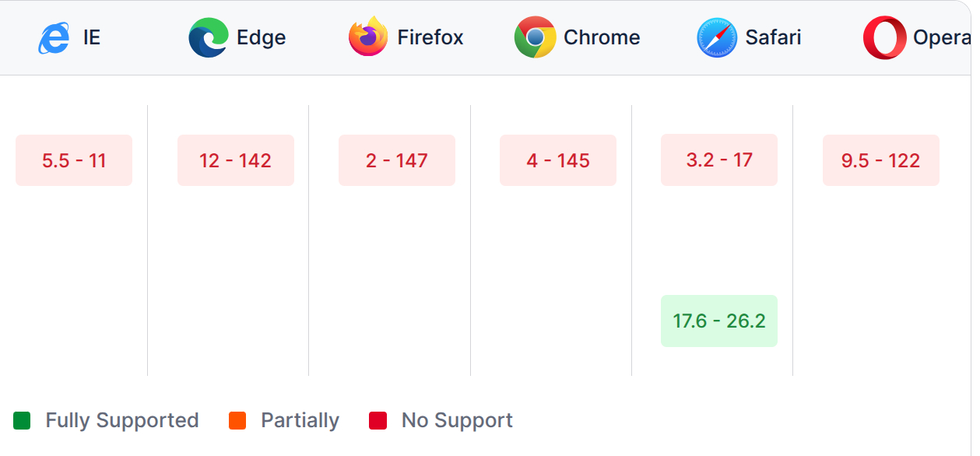Select the IE column header label
This screenshot has height=456, width=980.
point(92,37)
